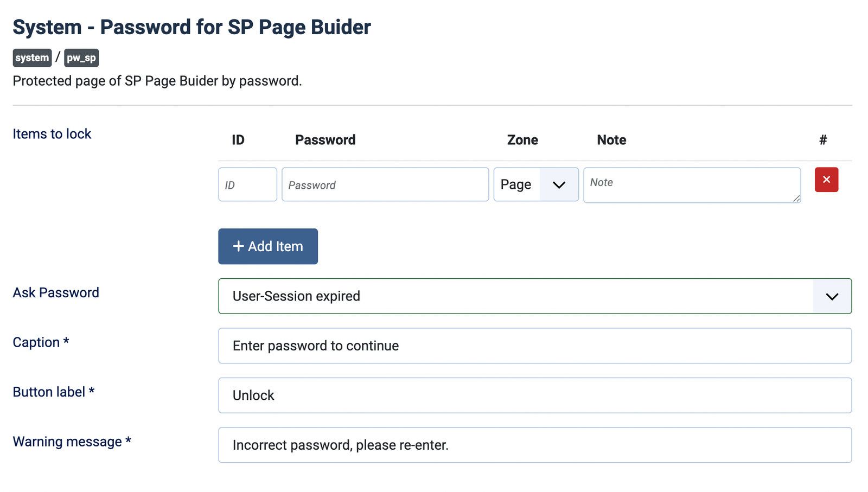Click the pw_sp badge under the title
Screen dimensions: 868x492
81,57
